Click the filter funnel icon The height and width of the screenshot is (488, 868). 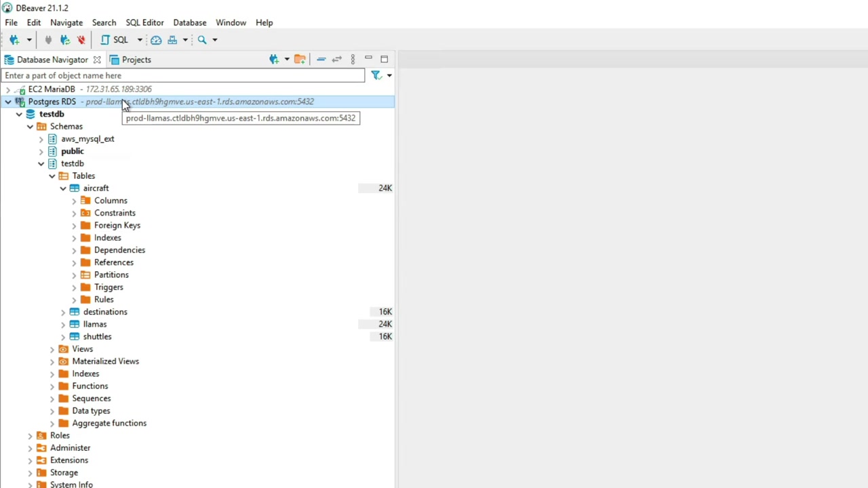coord(376,75)
